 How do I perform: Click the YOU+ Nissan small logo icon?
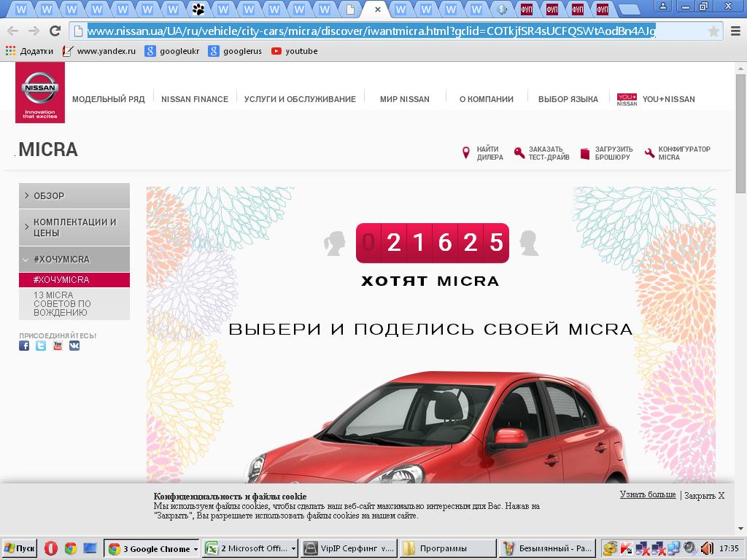coord(627,99)
